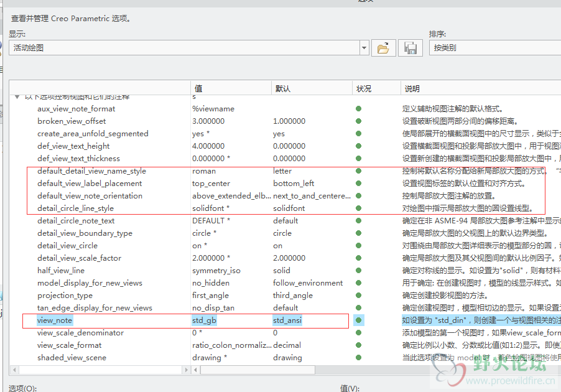The height and width of the screenshot is (392, 561).
Task: Collapse the view options category triangle
Action: coord(17,97)
